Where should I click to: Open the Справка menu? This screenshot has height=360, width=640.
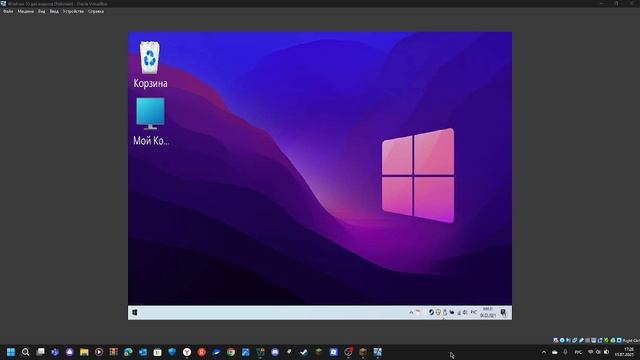click(96, 11)
